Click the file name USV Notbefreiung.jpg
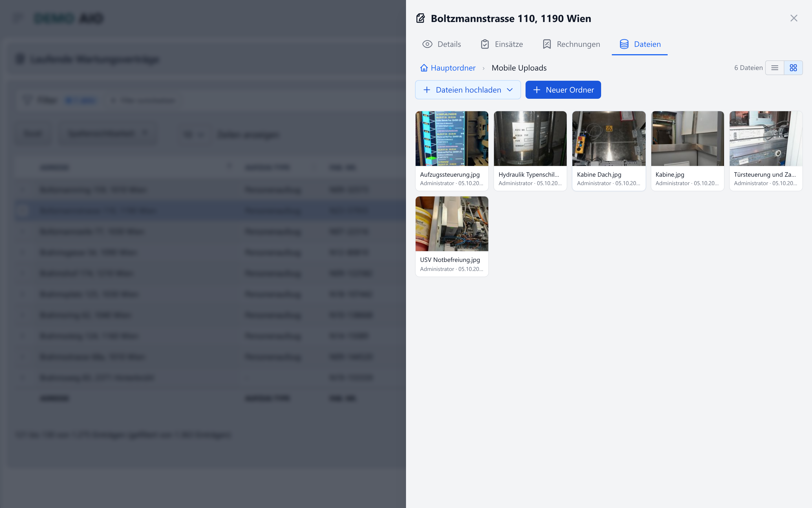Viewport: 812px width, 508px height. point(450,260)
